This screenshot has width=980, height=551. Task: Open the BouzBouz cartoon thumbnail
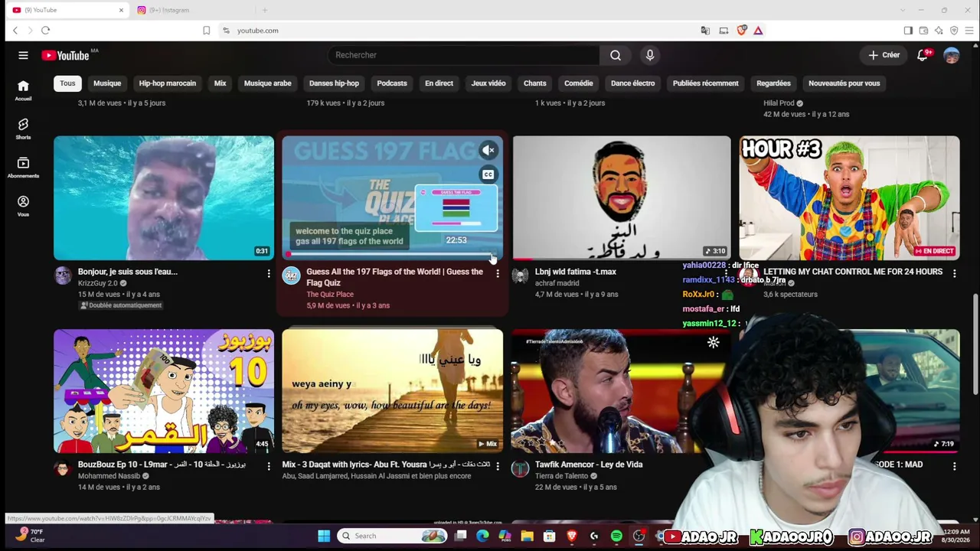tap(164, 391)
